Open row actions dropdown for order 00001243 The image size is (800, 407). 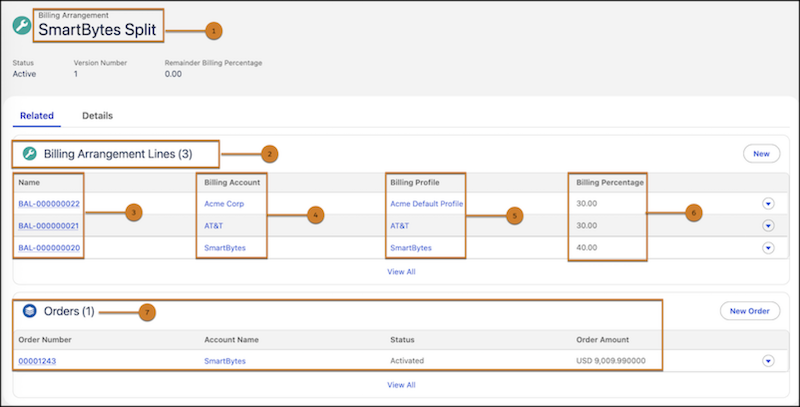coord(768,361)
